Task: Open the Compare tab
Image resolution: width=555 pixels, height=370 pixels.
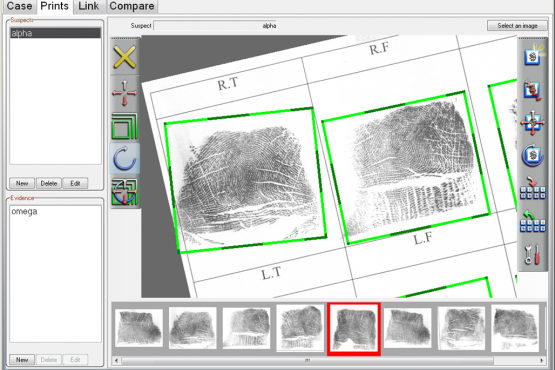Action: (x=132, y=6)
